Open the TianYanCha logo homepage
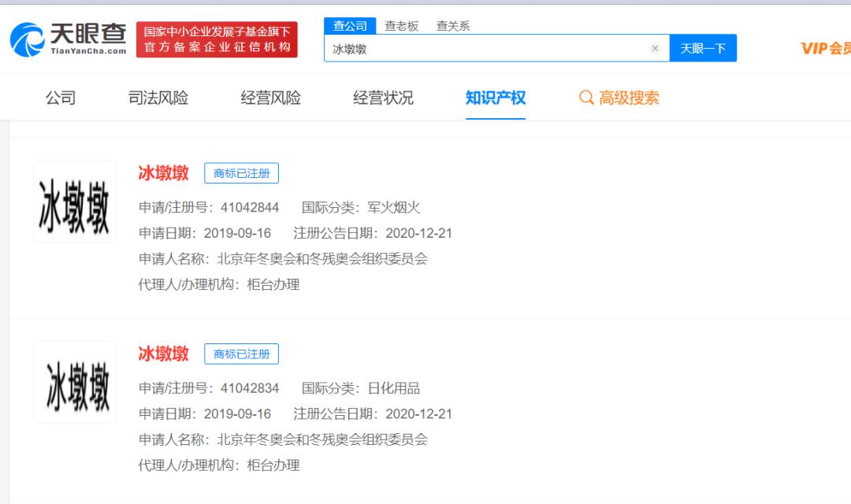851x504 pixels. tap(69, 39)
